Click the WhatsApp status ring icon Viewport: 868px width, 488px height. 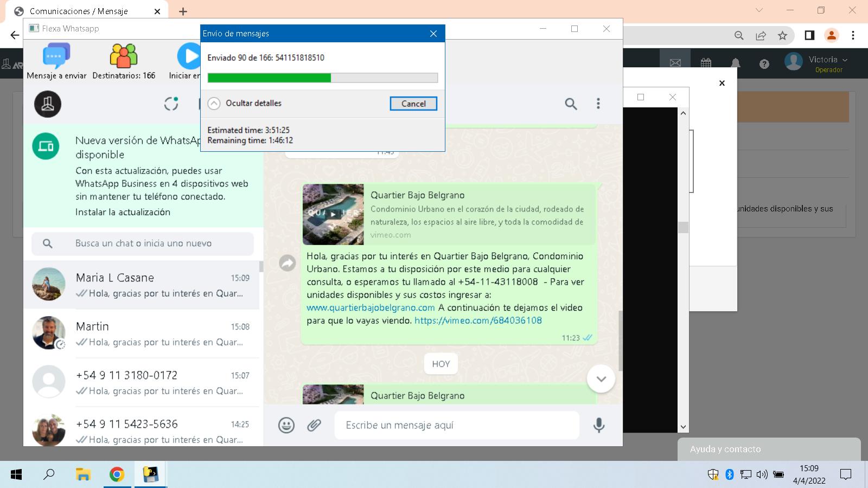(x=171, y=104)
